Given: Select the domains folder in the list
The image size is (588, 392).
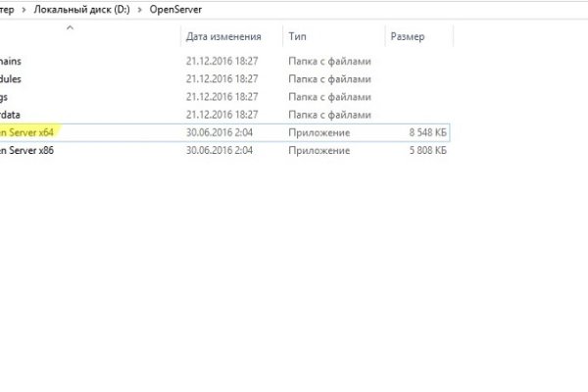Looking at the screenshot, I should click(12, 61).
